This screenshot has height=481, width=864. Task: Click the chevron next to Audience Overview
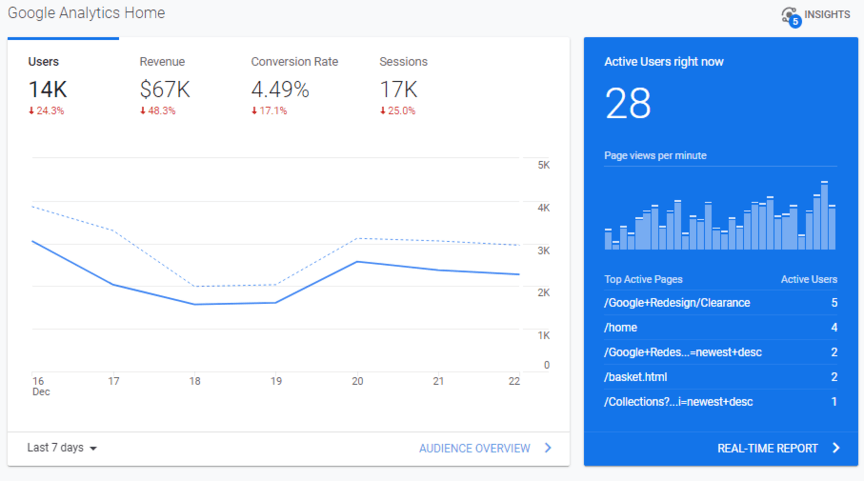(548, 448)
